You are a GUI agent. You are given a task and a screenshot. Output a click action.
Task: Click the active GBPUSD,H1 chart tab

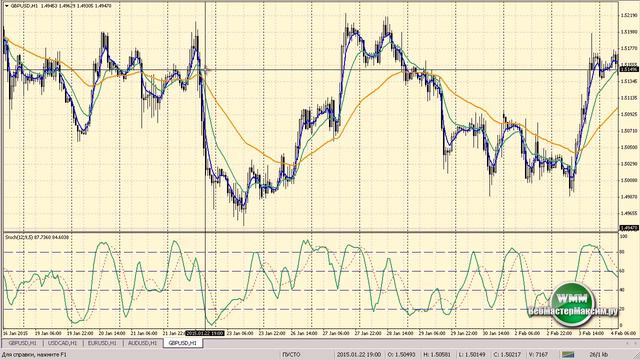(183, 343)
